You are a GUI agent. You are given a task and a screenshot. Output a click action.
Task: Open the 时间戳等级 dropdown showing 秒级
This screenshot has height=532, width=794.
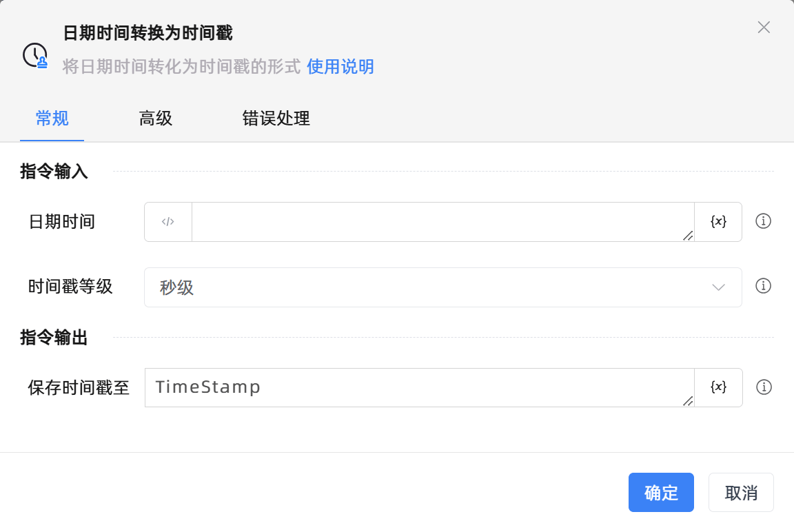427,287
